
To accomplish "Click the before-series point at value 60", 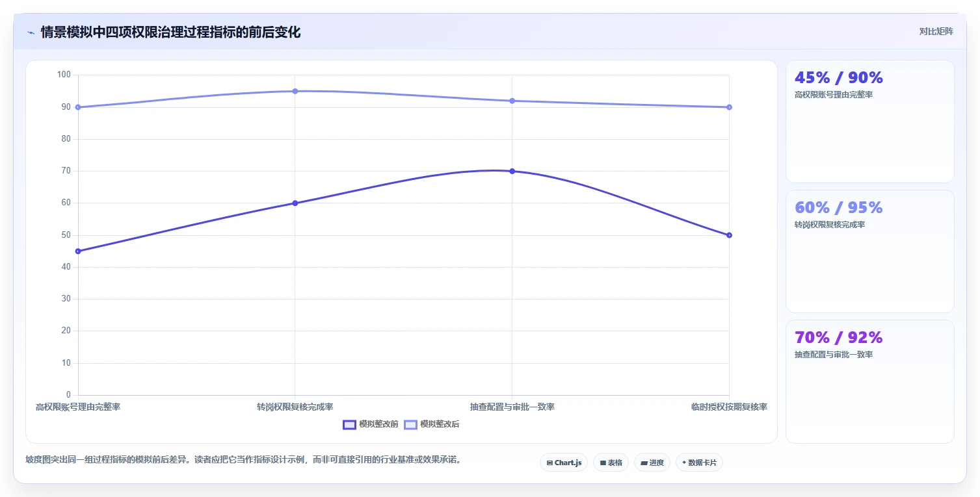I will (295, 203).
